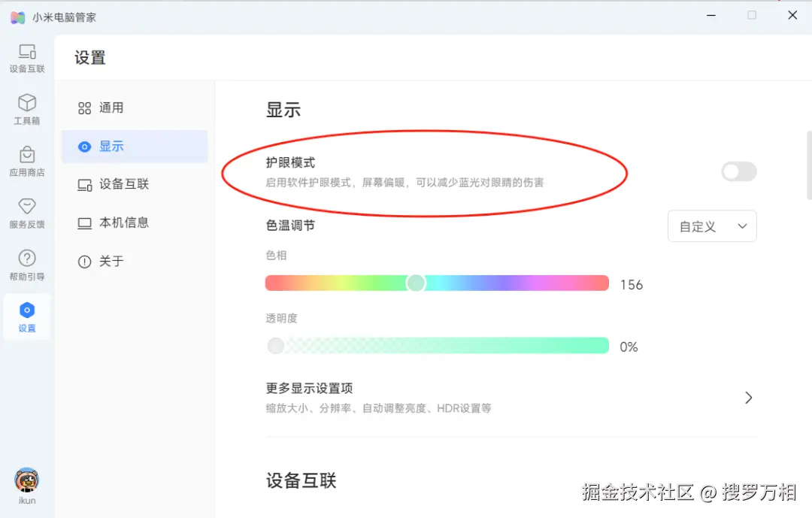Collapse the 自定义 dropdown arrow
The width and height of the screenshot is (812, 518).
743,226
